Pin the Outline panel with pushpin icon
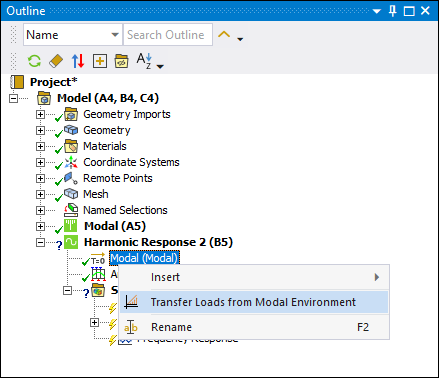439x378 pixels. (393, 11)
